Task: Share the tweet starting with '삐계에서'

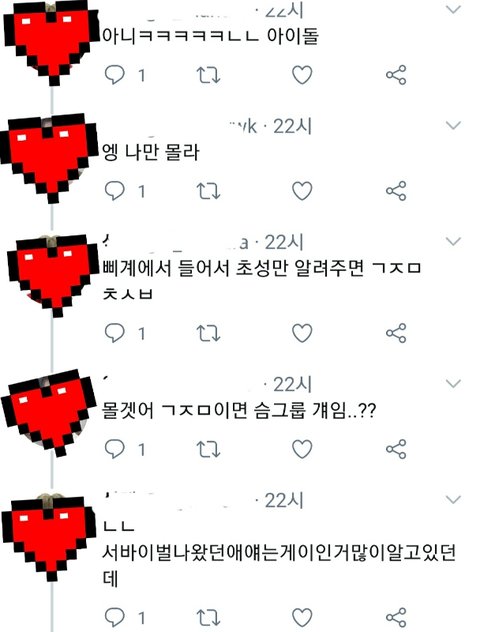Action: click(x=396, y=333)
